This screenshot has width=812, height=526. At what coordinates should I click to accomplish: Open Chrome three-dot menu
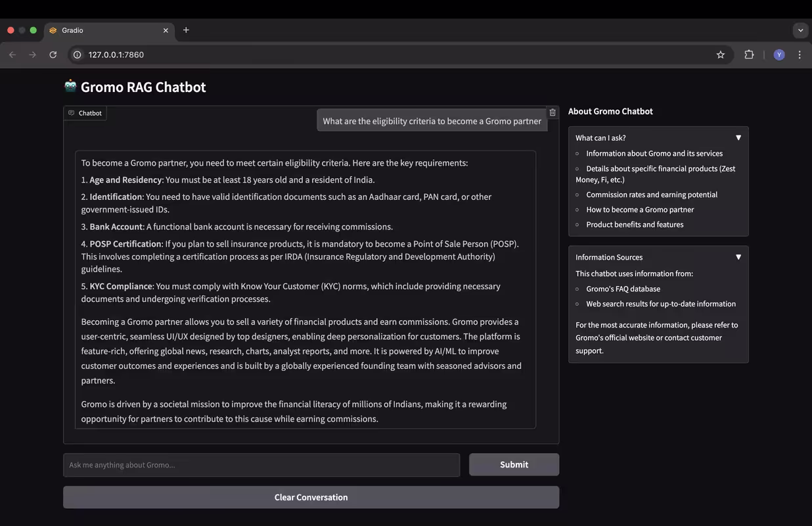click(800, 55)
